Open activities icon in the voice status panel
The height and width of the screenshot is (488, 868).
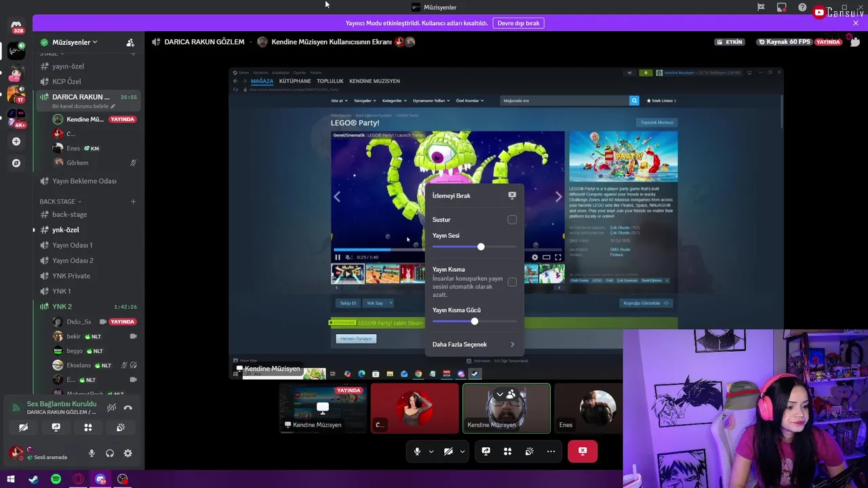coord(88,428)
